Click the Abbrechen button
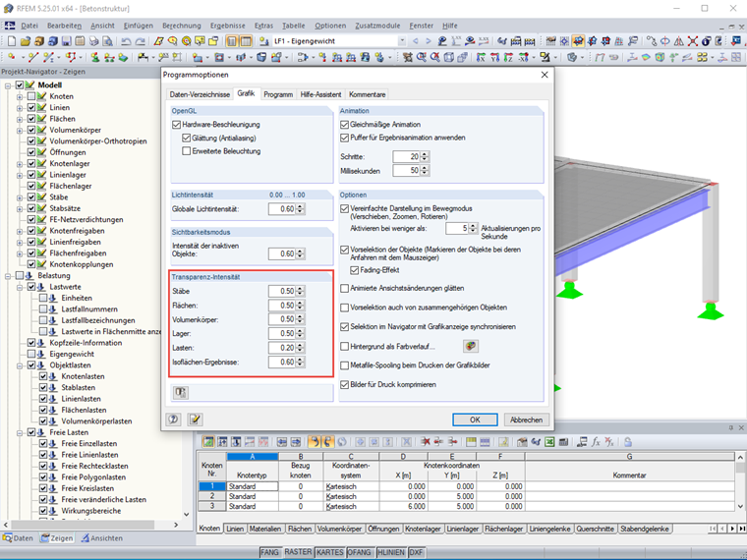This screenshot has width=747, height=560. tap(527, 420)
